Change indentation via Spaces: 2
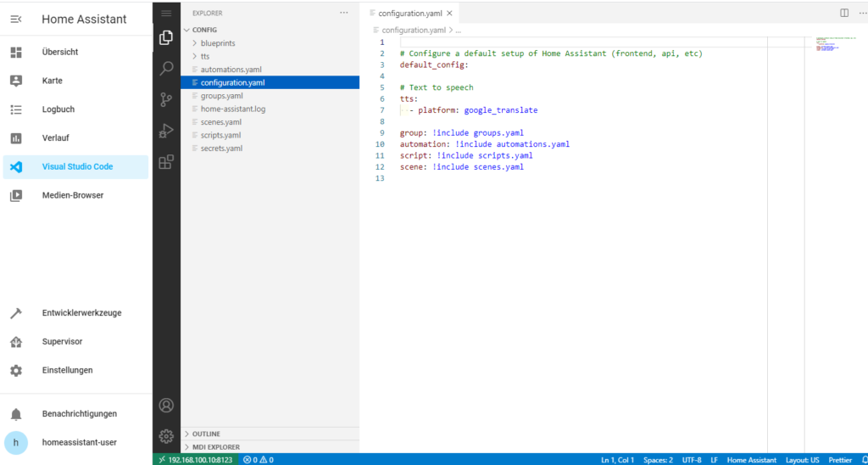 [x=658, y=460]
